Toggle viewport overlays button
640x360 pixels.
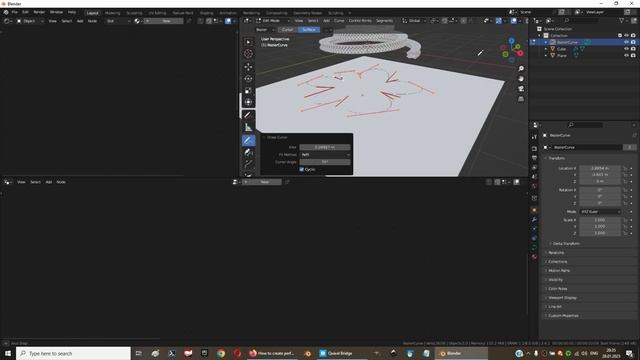pyautogui.click(x=514, y=21)
